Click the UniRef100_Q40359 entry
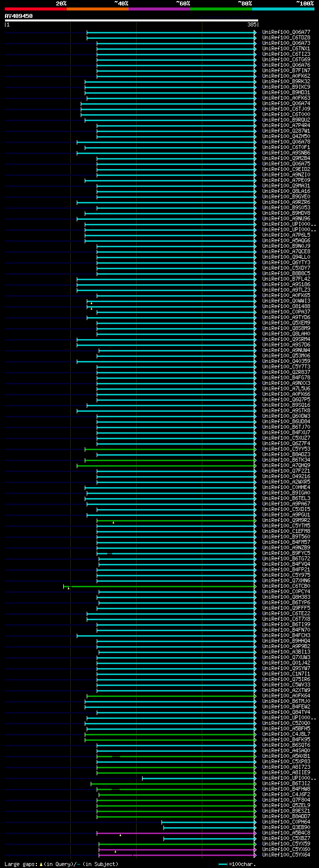Image resolution: width=319 pixels, height=868 pixels. [286, 361]
